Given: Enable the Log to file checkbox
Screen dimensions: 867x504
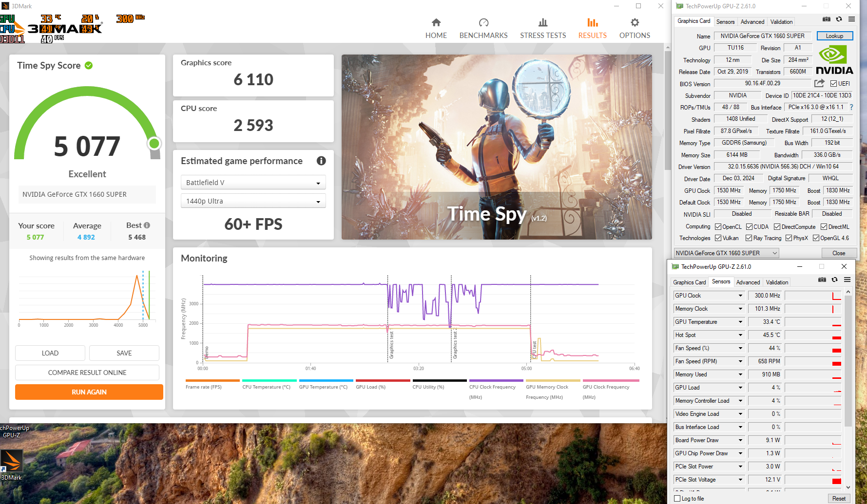Looking at the screenshot, I should 677,499.
